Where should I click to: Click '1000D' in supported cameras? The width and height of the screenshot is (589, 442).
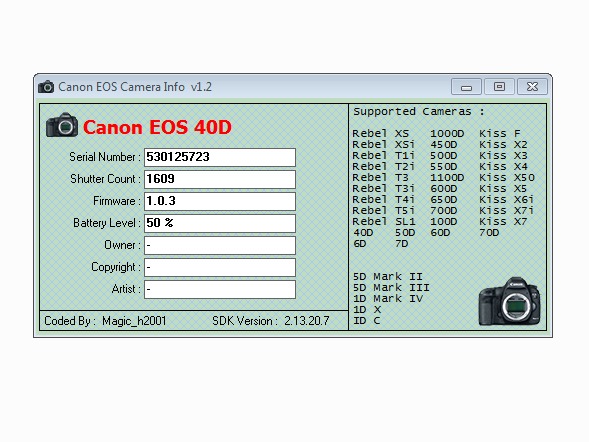(447, 134)
